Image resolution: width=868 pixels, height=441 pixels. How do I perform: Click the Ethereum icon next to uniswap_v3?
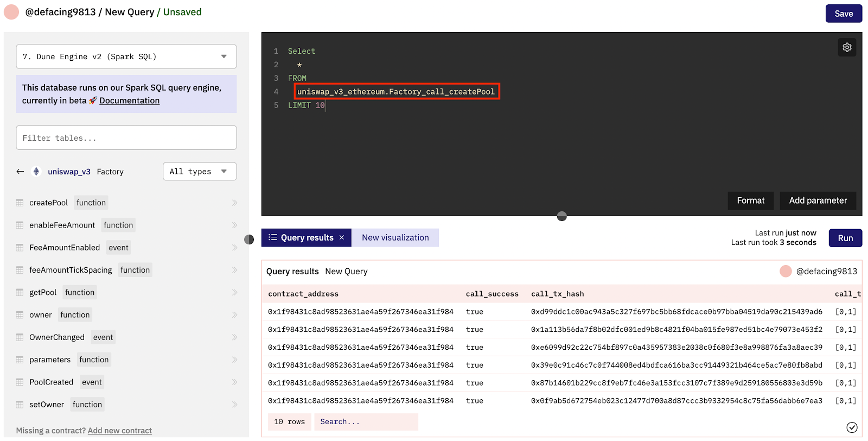[36, 172]
